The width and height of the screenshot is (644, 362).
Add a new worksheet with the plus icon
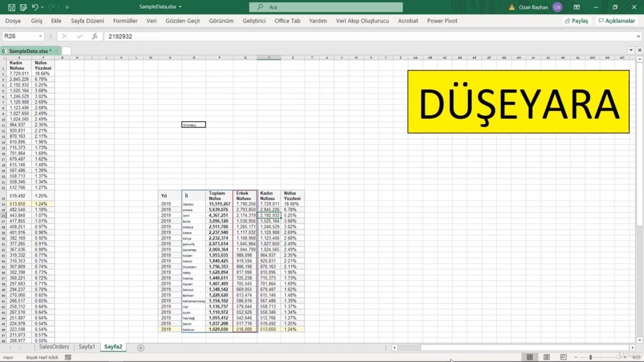pyautogui.click(x=140, y=348)
